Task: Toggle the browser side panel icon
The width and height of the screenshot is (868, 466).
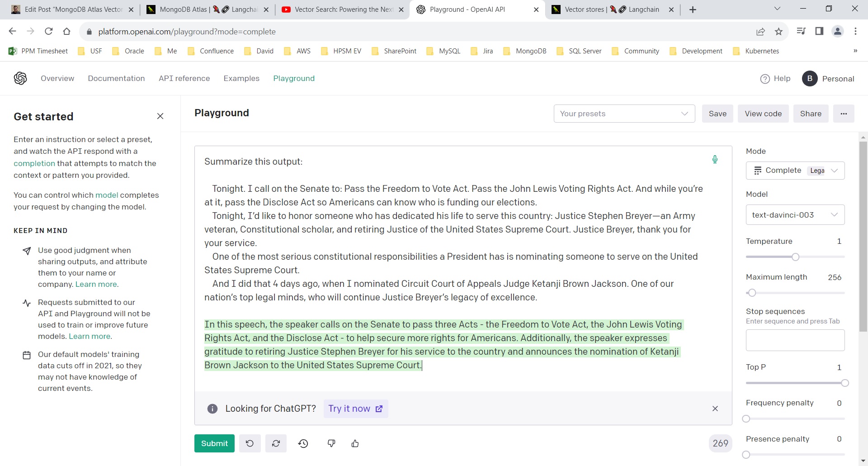Action: [x=819, y=31]
